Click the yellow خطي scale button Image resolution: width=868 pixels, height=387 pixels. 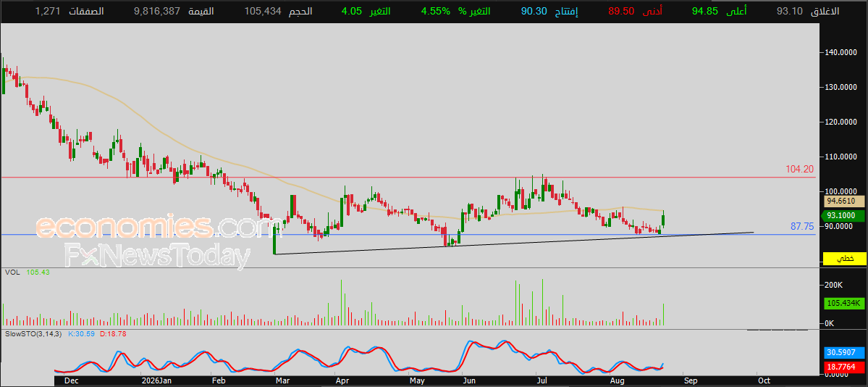(x=844, y=259)
